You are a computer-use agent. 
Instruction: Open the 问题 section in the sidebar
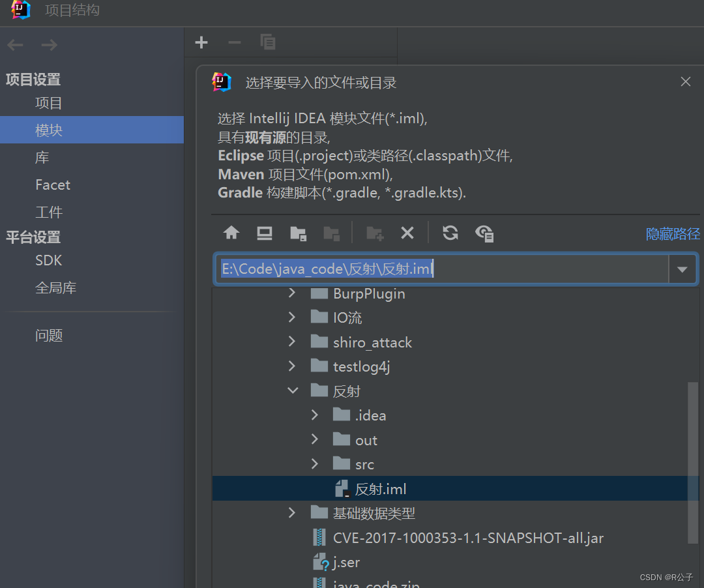(49, 336)
